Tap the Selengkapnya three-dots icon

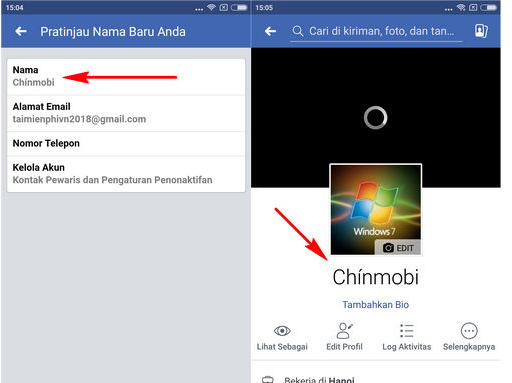click(469, 331)
